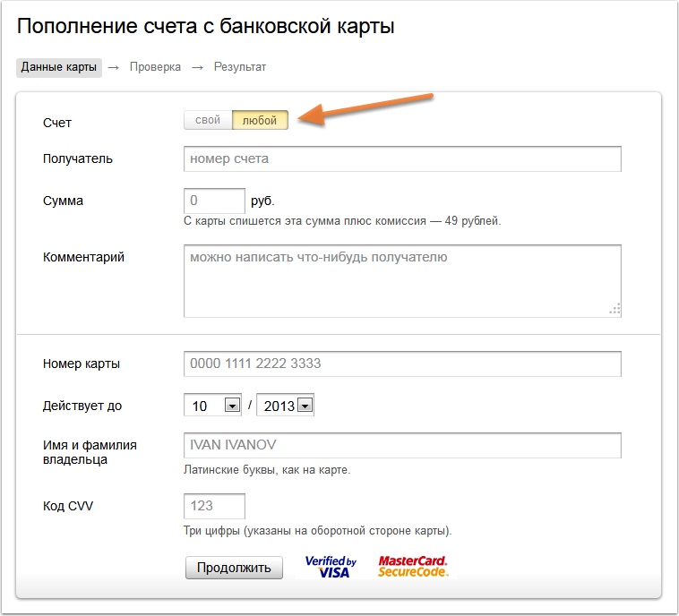Click the comment box resize handle
679x616 pixels.
tap(615, 309)
